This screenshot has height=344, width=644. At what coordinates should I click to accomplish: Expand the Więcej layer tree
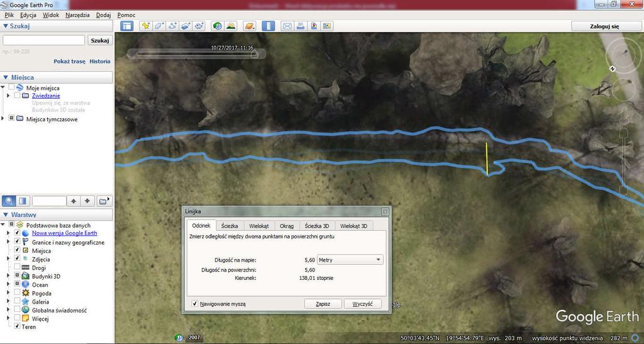(x=8, y=318)
